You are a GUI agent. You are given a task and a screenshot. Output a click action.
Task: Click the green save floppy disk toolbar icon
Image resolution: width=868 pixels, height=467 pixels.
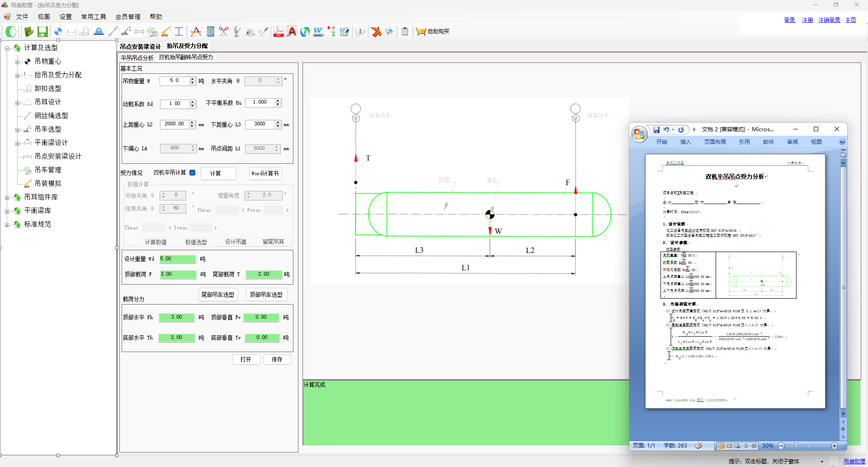pos(42,31)
